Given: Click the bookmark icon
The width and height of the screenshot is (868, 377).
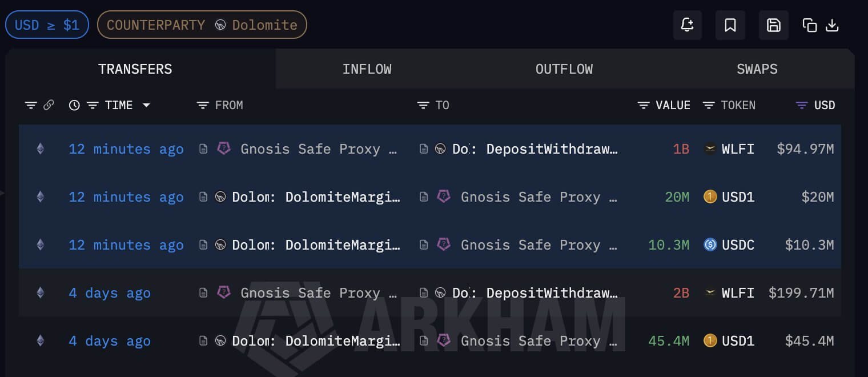Looking at the screenshot, I should click(730, 25).
